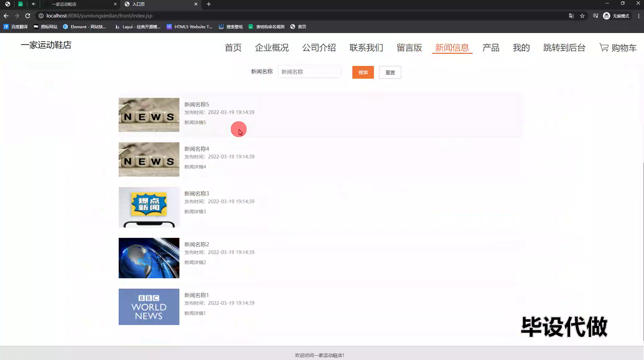Image resolution: width=644 pixels, height=360 pixels.
Task: Open the 百度翻译 bookmark
Action: [x=15, y=27]
